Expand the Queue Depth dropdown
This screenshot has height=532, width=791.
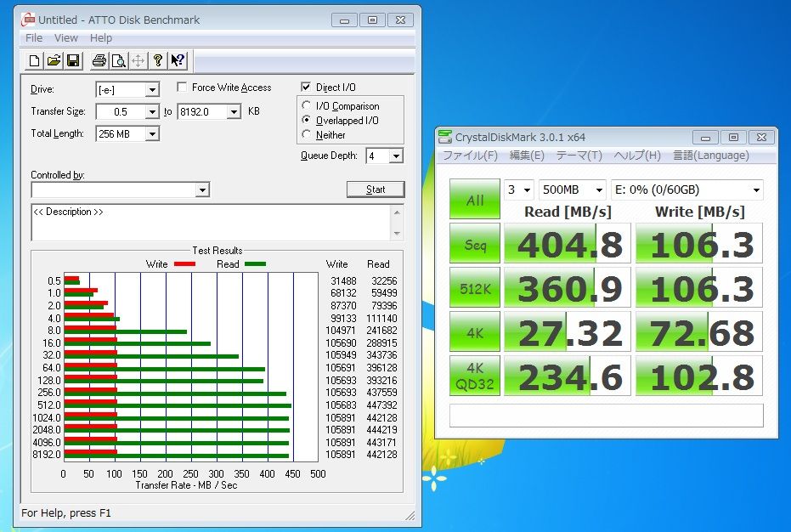pos(395,156)
